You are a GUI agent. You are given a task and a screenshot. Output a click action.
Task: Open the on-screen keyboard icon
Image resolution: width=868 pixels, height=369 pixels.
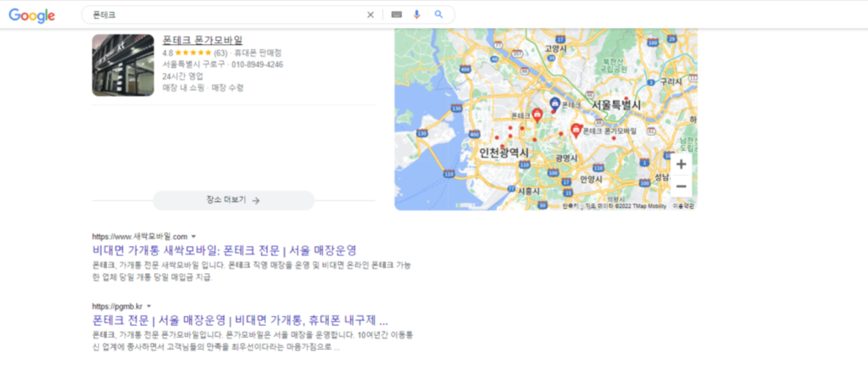tap(397, 15)
